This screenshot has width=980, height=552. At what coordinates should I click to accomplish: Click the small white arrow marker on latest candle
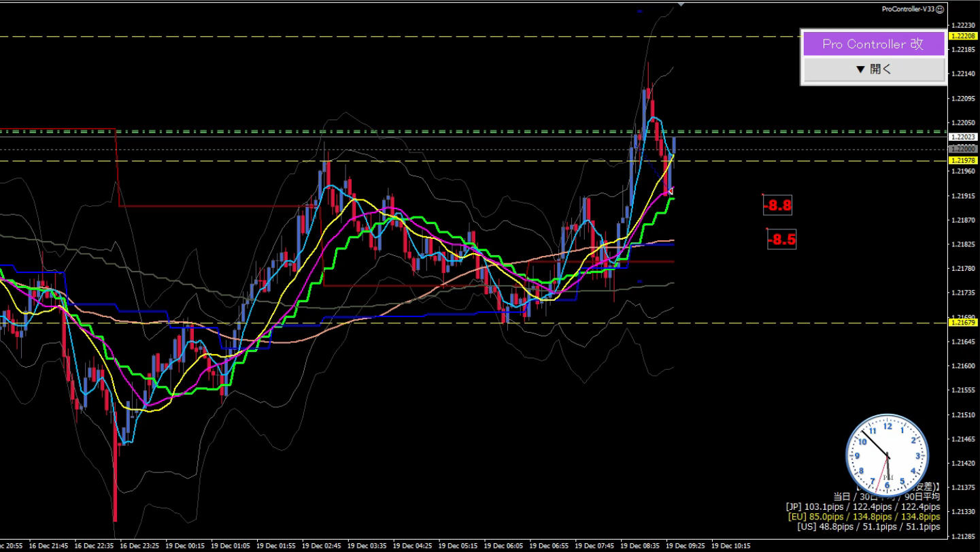(671, 191)
